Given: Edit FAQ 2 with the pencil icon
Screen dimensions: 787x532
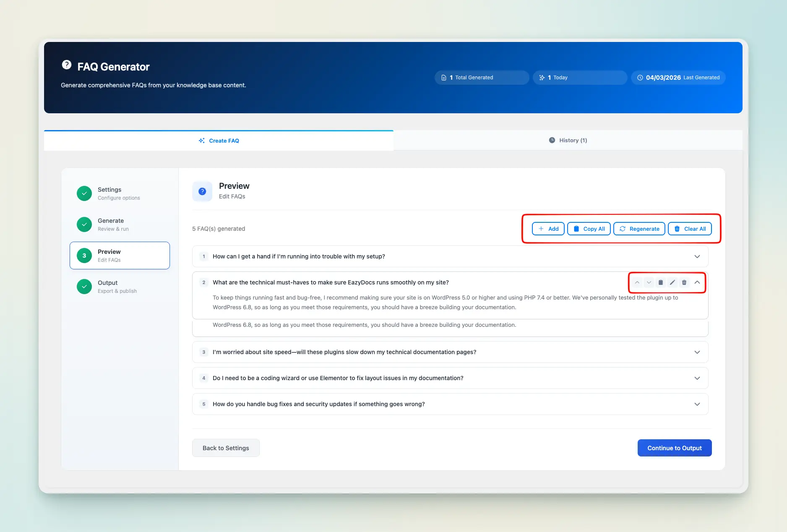Looking at the screenshot, I should 672,282.
